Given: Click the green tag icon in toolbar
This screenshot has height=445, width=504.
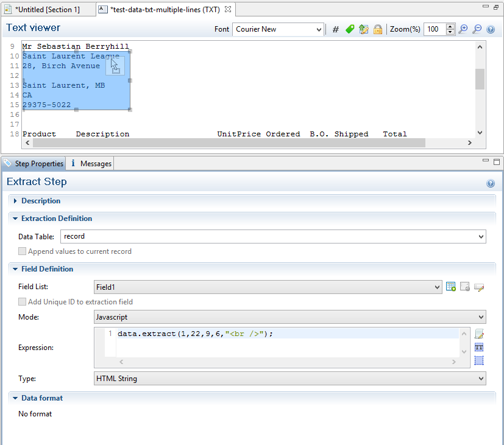Looking at the screenshot, I should [x=350, y=29].
